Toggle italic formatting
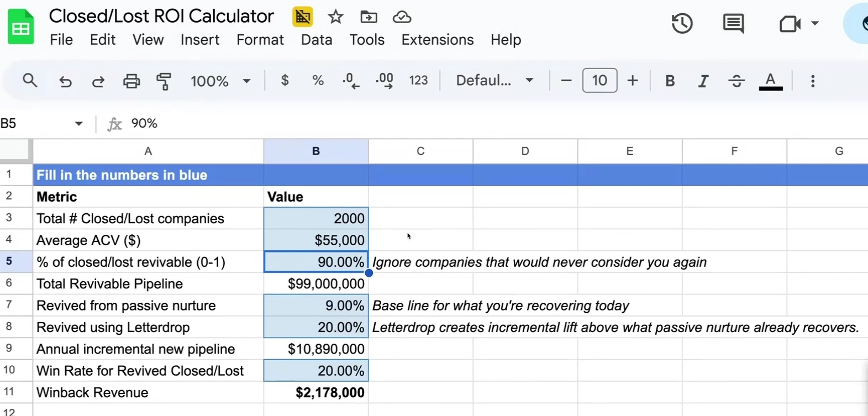Screen dimensions: 868x416 pos(703,81)
